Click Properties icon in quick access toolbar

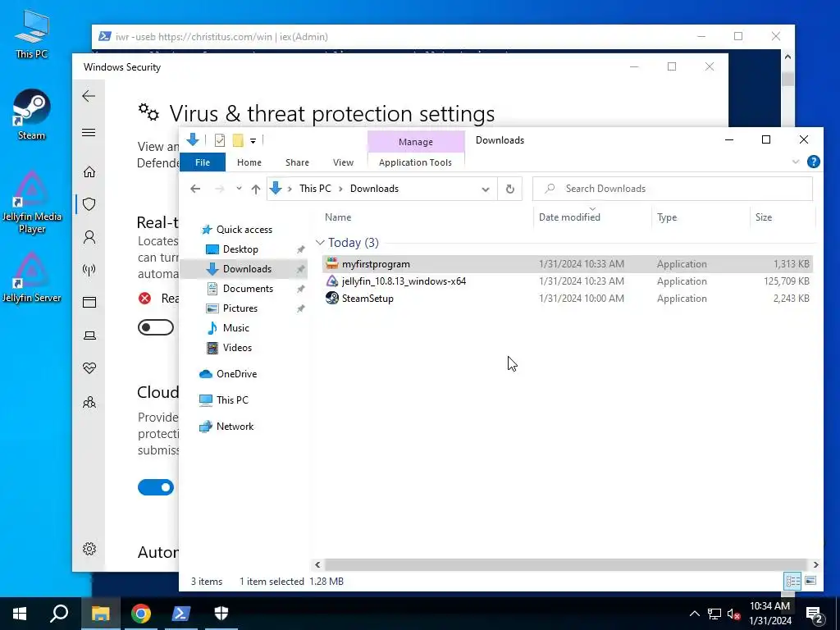pos(220,140)
